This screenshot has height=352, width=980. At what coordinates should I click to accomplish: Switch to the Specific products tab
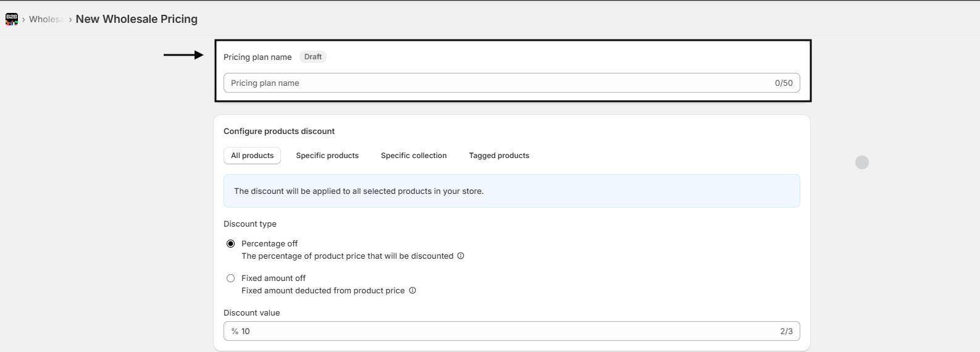pyautogui.click(x=327, y=156)
